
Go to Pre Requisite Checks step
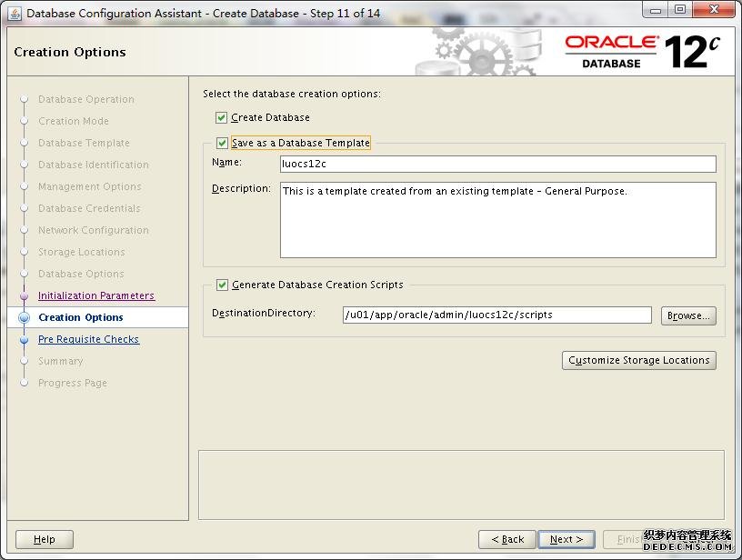pos(88,340)
